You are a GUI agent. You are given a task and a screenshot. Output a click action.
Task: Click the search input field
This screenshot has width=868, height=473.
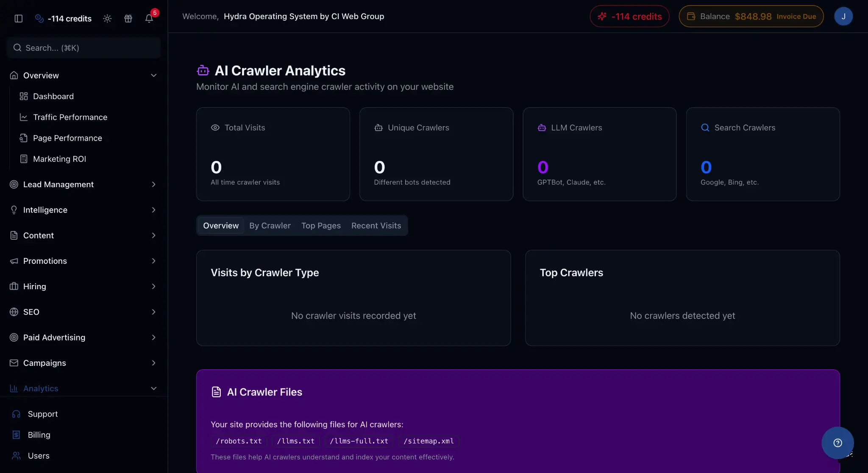(83, 48)
